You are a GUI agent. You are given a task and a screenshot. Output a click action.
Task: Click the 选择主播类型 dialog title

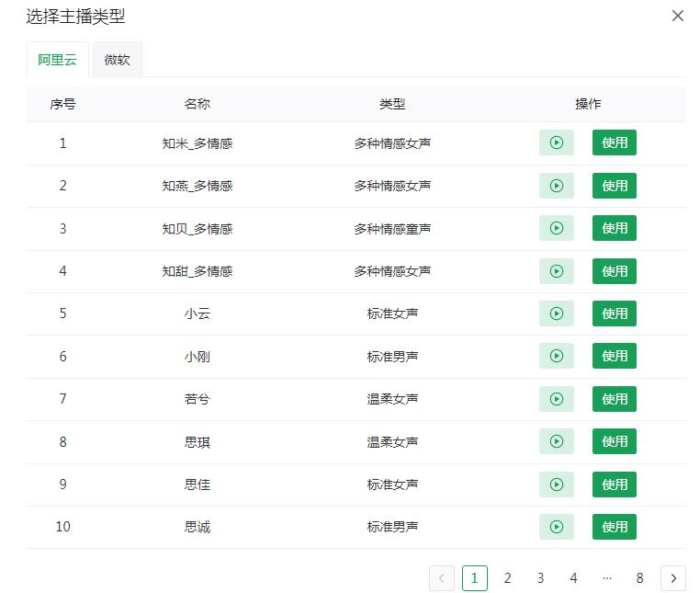(75, 17)
